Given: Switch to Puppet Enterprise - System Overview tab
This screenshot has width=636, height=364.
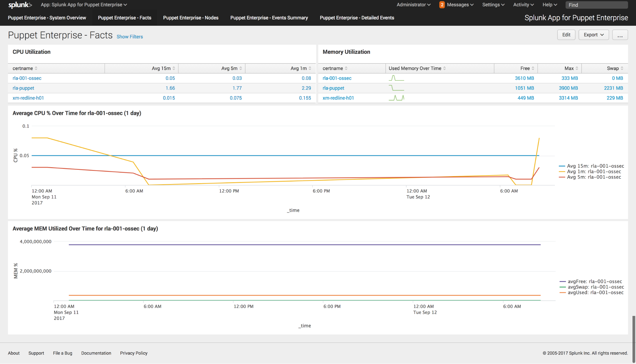Looking at the screenshot, I should point(47,18).
